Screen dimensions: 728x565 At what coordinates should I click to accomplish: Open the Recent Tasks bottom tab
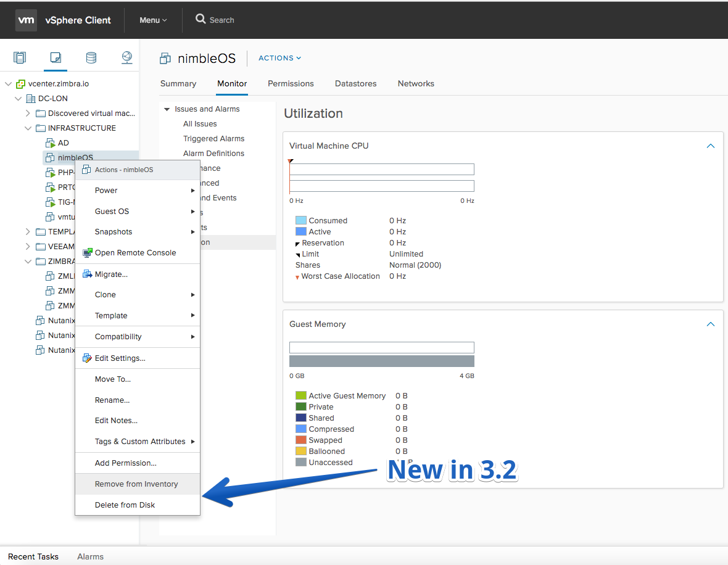coord(33,556)
